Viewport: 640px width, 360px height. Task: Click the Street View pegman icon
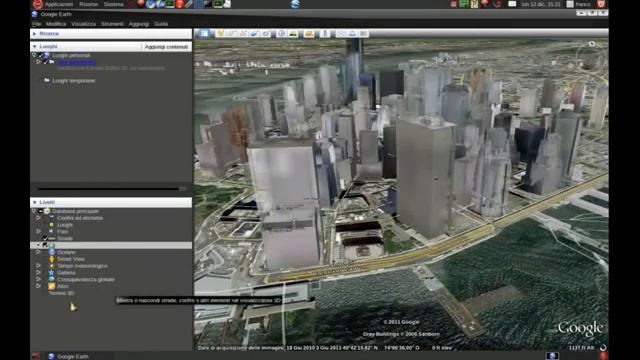click(x=52, y=259)
